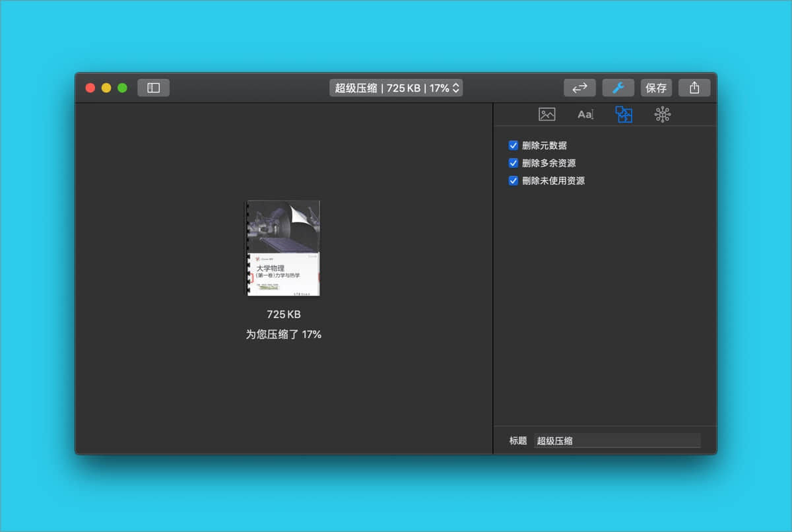The width and height of the screenshot is (792, 532).
Task: Expand the 超级压缩 preset dropdown
Action: click(x=396, y=88)
